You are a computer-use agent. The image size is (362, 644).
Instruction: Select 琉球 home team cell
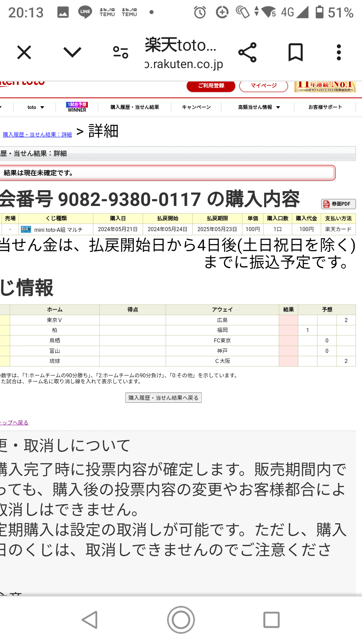tap(55, 361)
